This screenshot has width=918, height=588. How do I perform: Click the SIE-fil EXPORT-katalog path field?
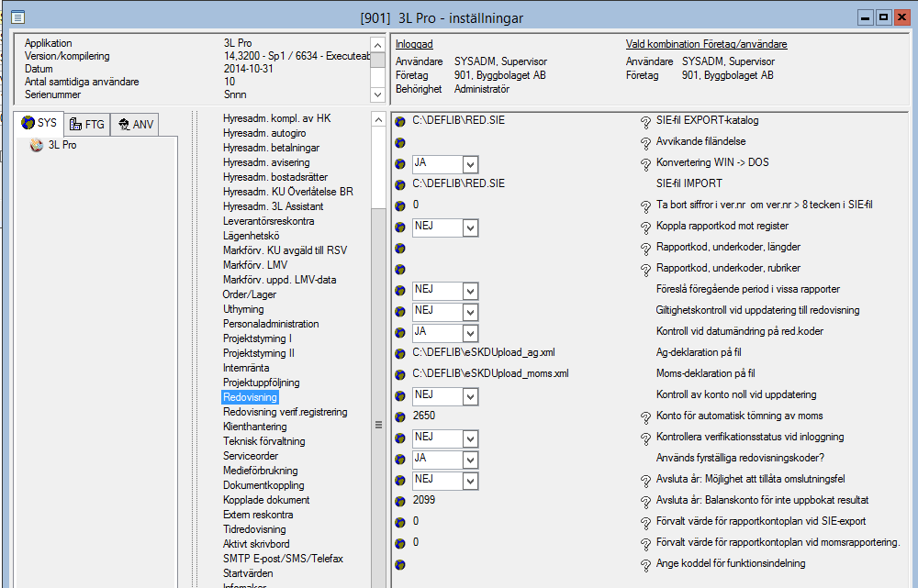(x=458, y=120)
